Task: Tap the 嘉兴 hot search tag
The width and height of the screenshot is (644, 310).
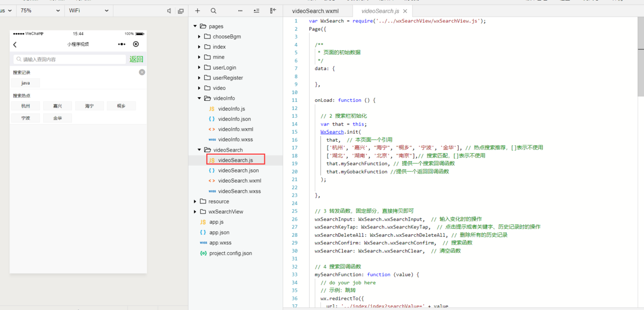Action: (57, 106)
